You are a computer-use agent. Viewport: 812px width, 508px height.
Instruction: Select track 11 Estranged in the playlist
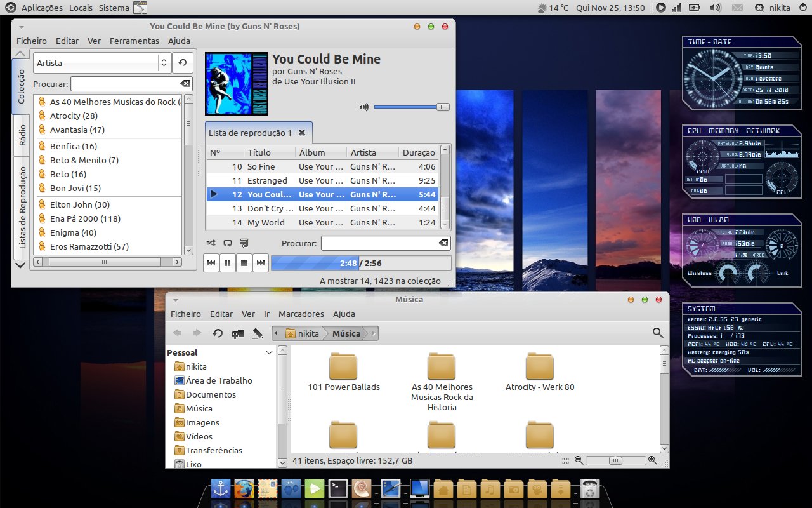pyautogui.click(x=322, y=180)
